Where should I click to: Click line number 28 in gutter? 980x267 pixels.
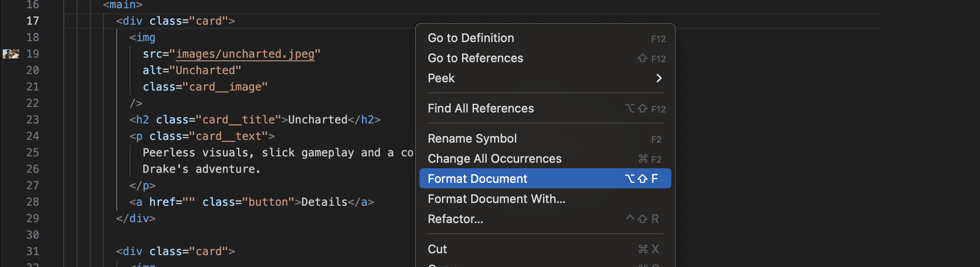pos(33,202)
